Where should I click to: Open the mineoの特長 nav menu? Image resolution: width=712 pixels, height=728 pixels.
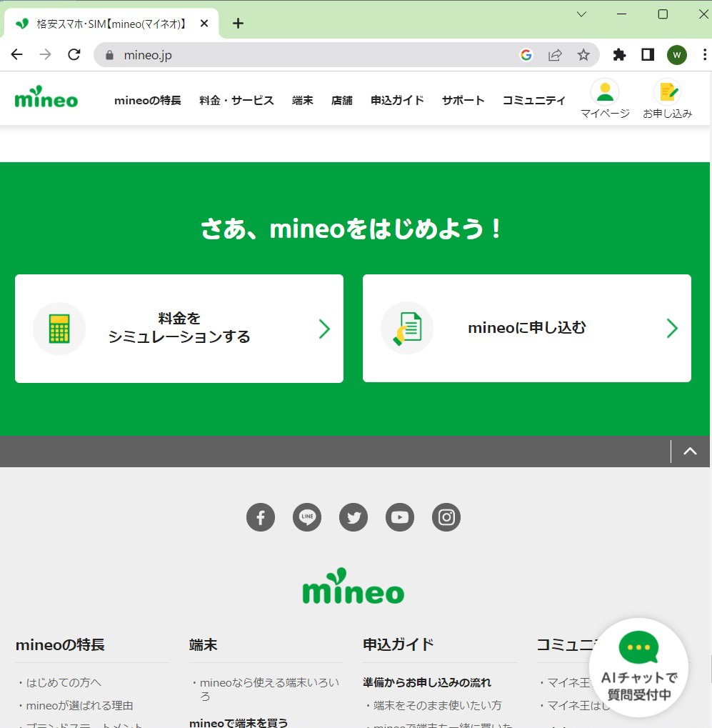point(148,100)
